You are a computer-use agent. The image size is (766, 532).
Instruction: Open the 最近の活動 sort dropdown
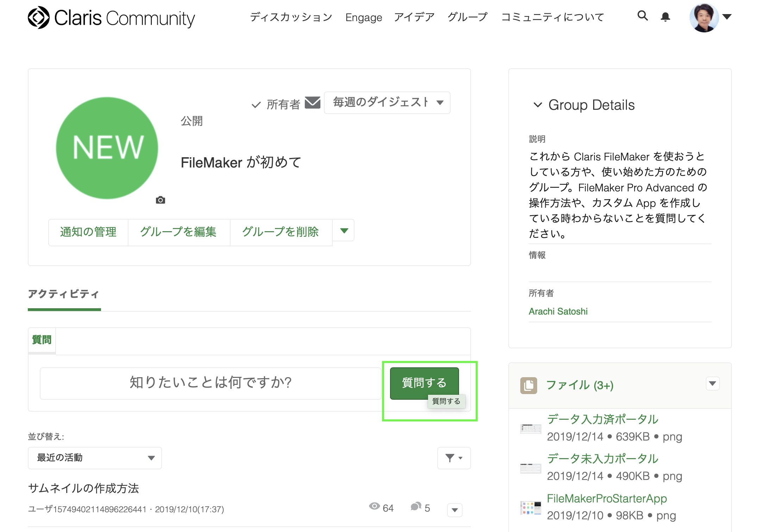click(94, 458)
